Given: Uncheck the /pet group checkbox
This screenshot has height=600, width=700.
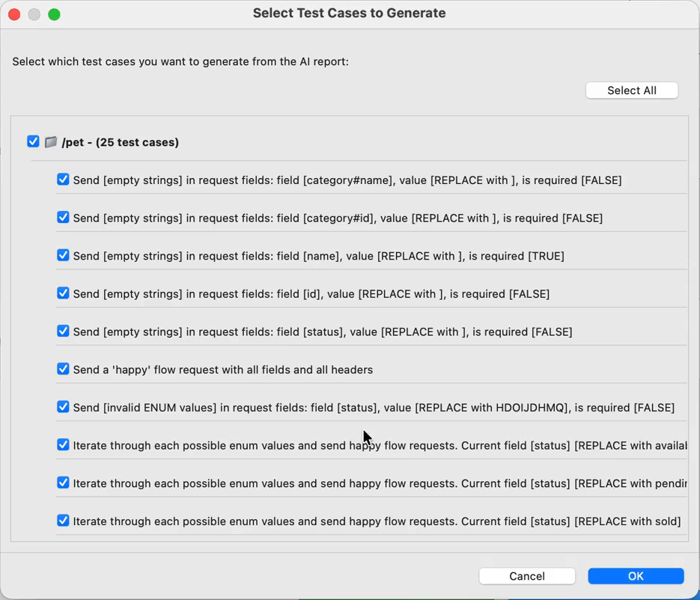Looking at the screenshot, I should coord(33,142).
